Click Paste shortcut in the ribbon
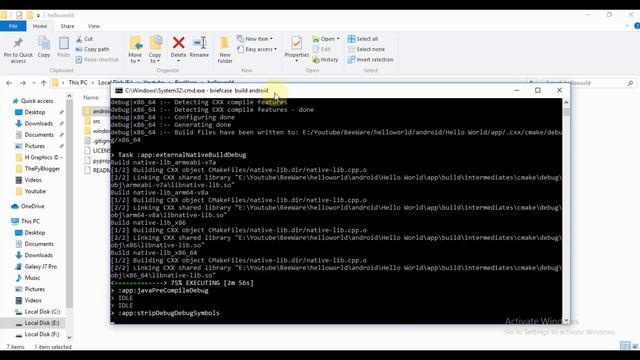 tap(97, 60)
